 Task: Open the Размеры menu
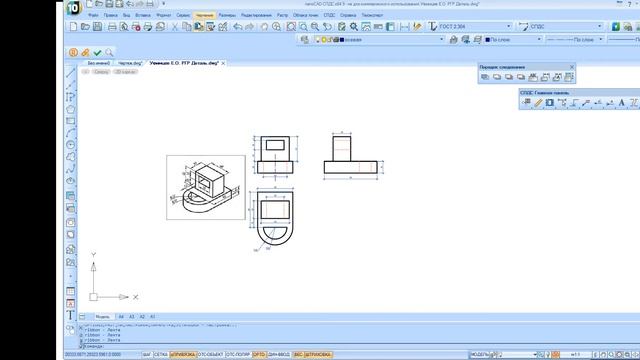tap(227, 15)
